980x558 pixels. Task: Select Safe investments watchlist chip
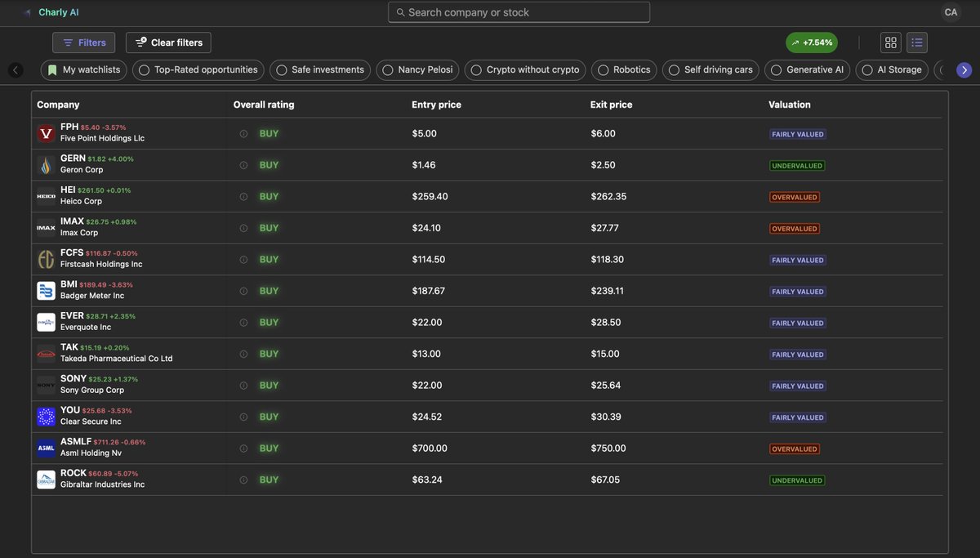pyautogui.click(x=320, y=69)
